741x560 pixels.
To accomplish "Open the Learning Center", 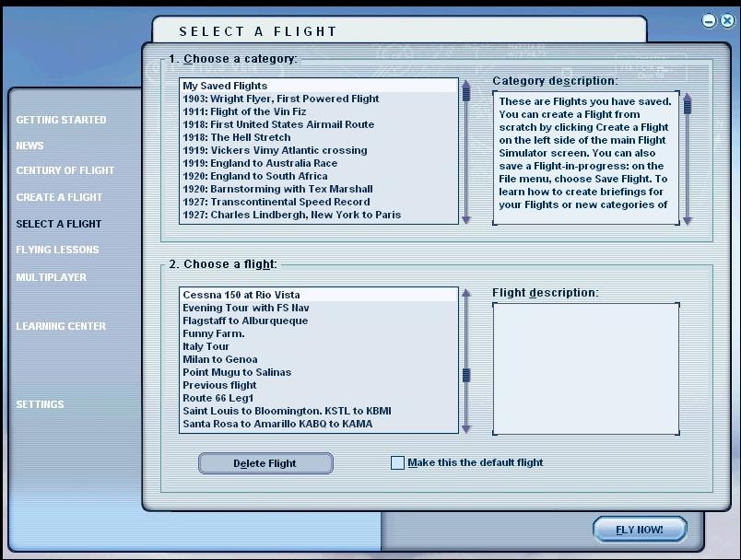I will point(61,326).
